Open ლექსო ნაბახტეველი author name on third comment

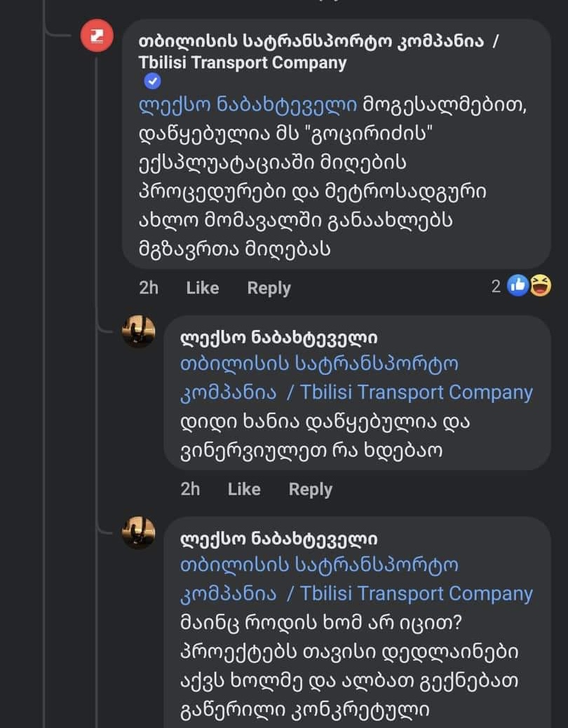pos(278,540)
